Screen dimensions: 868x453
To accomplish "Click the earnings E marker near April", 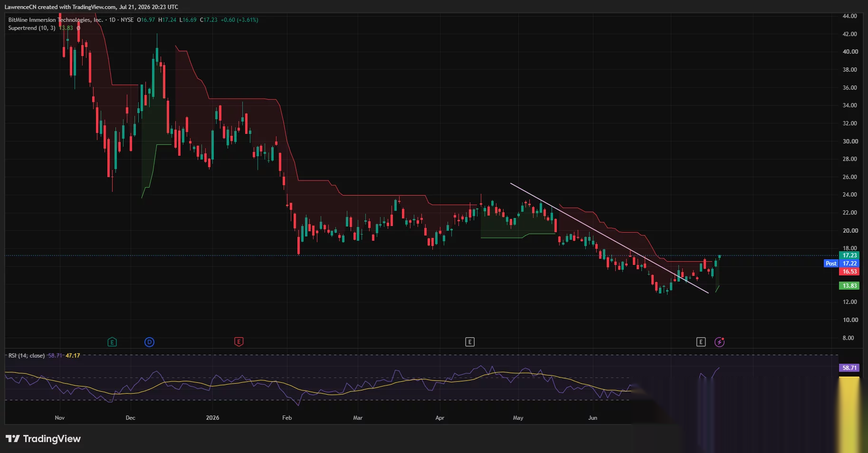I will [x=470, y=342].
